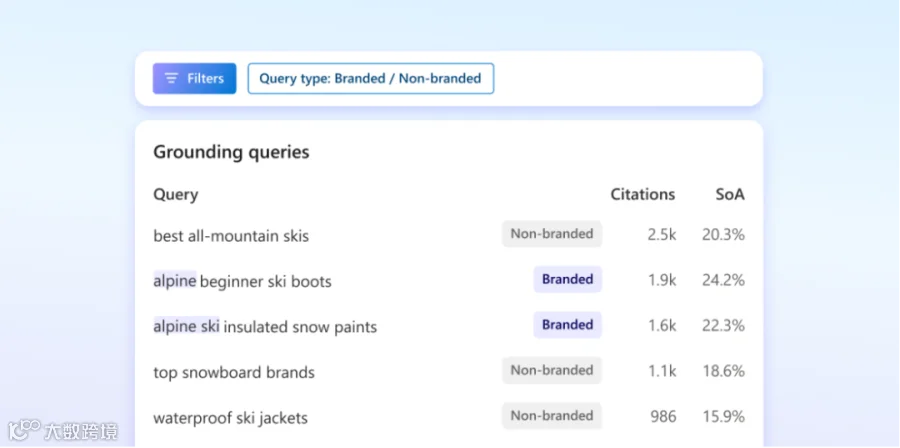Screen dimensions: 900x448
Task: Click the 20.3% SoA value
Action: coord(723,235)
